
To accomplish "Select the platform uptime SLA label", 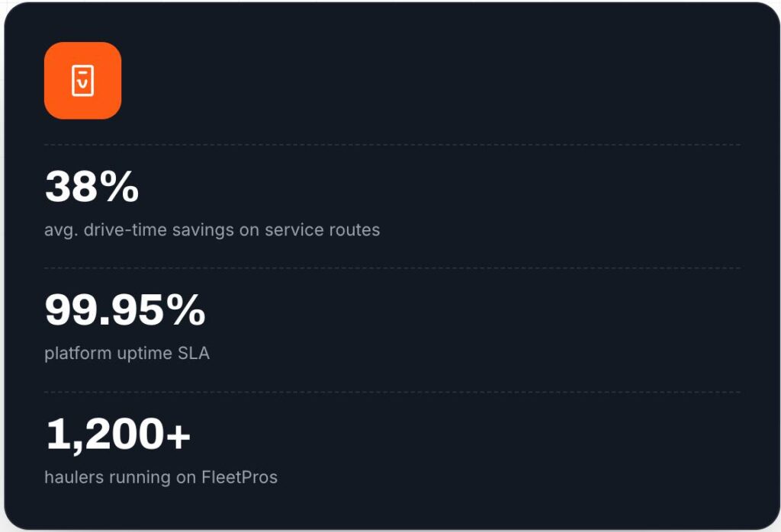I will 127,354.
